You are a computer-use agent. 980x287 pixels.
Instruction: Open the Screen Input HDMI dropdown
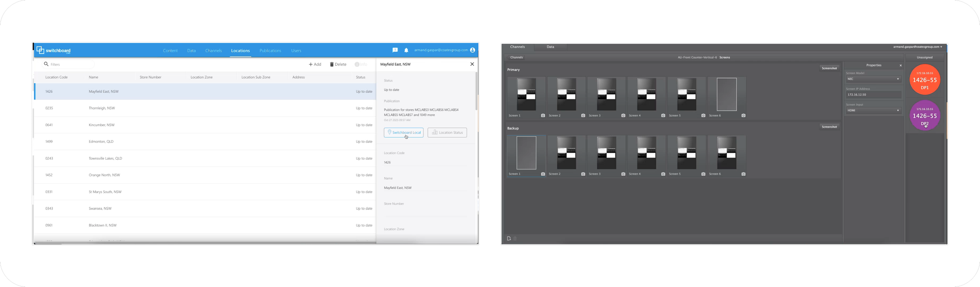coord(873,110)
